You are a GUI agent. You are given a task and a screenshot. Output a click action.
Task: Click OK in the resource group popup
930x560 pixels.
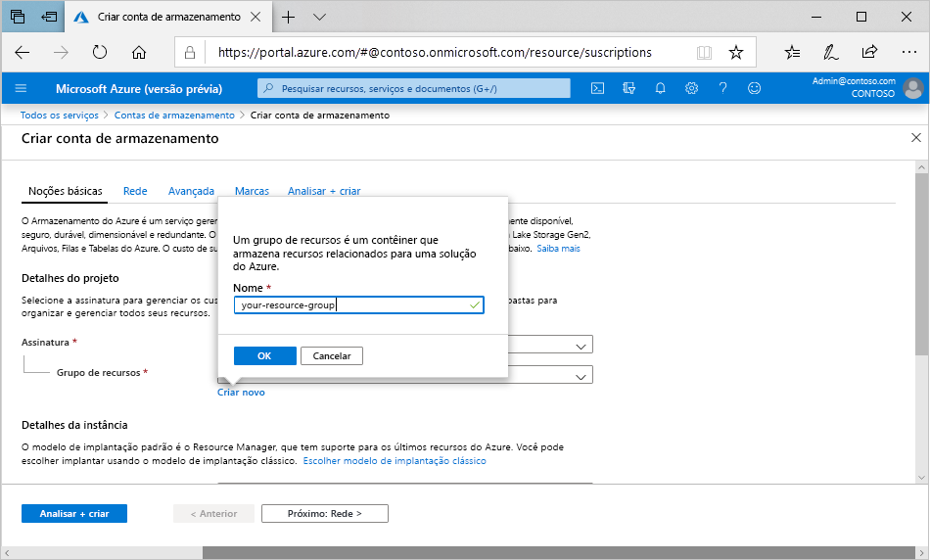click(264, 356)
